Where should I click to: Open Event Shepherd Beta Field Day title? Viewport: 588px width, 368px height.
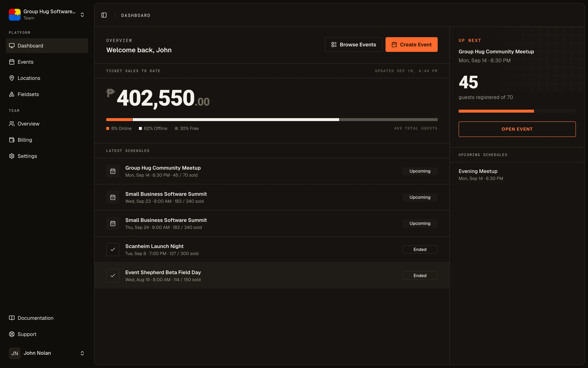[163, 272]
